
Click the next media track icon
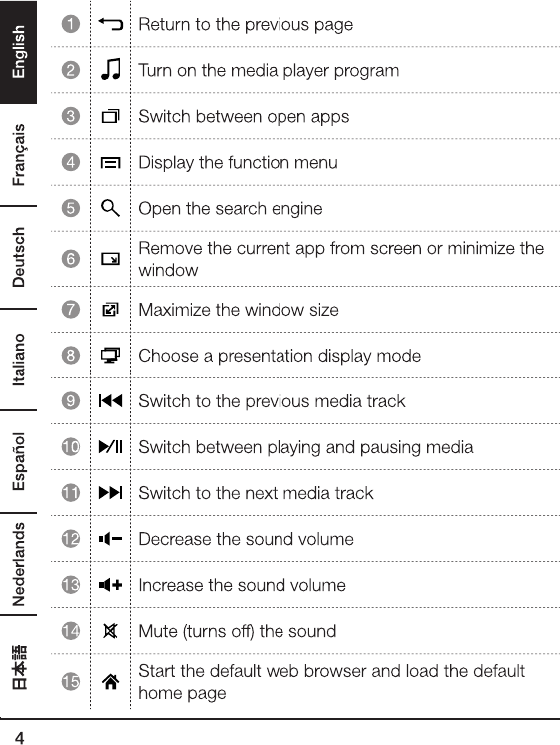[110, 492]
